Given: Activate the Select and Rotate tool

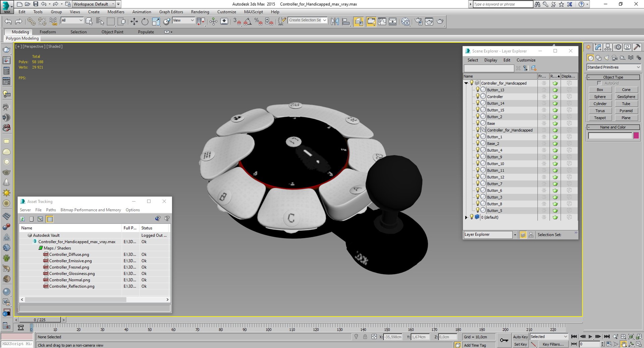Looking at the screenshot, I should coord(145,21).
